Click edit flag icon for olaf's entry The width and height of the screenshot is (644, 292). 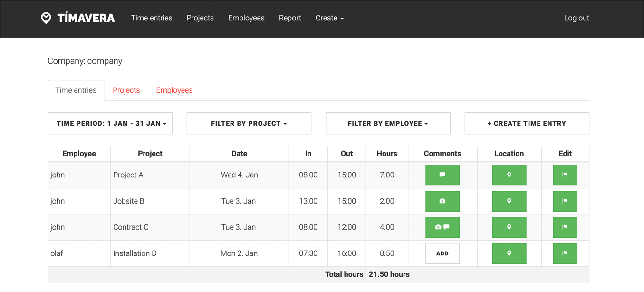click(565, 253)
